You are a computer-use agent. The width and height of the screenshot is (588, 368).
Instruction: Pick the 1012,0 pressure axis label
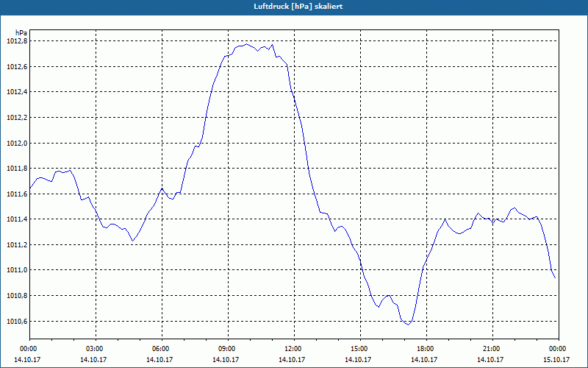point(17,143)
